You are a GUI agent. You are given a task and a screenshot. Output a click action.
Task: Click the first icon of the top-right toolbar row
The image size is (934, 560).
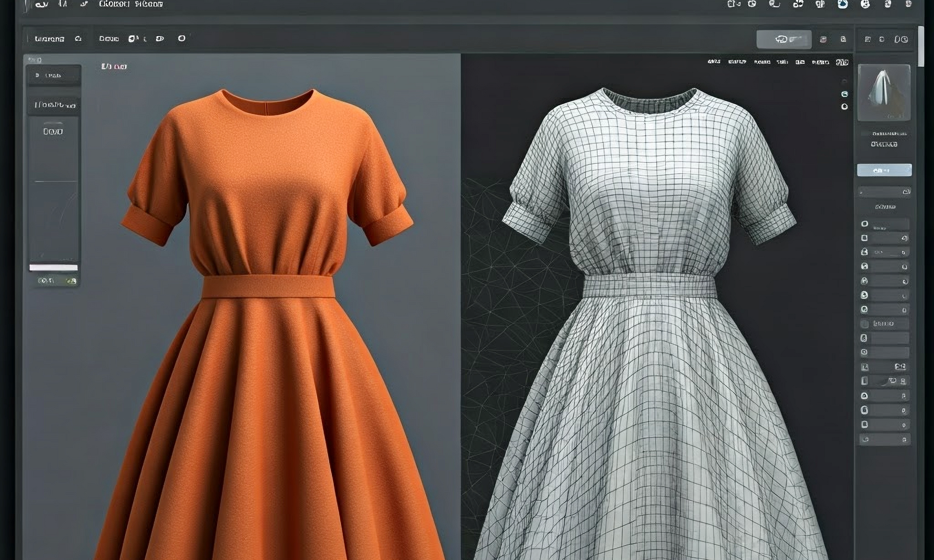(734, 4)
